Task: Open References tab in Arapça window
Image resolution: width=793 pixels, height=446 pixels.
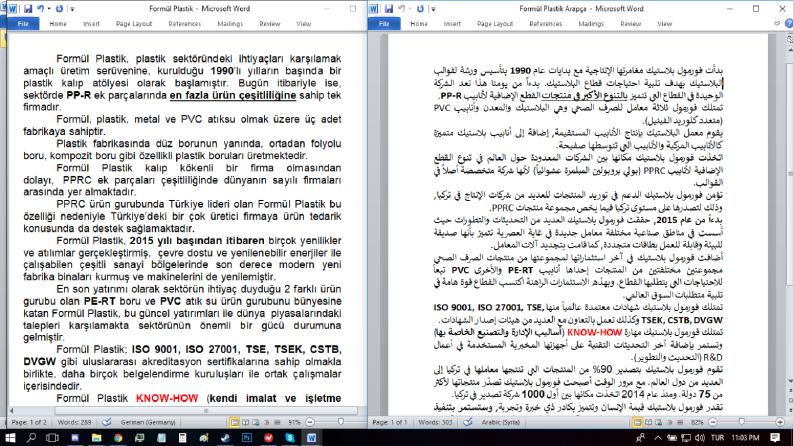Action: [x=546, y=24]
